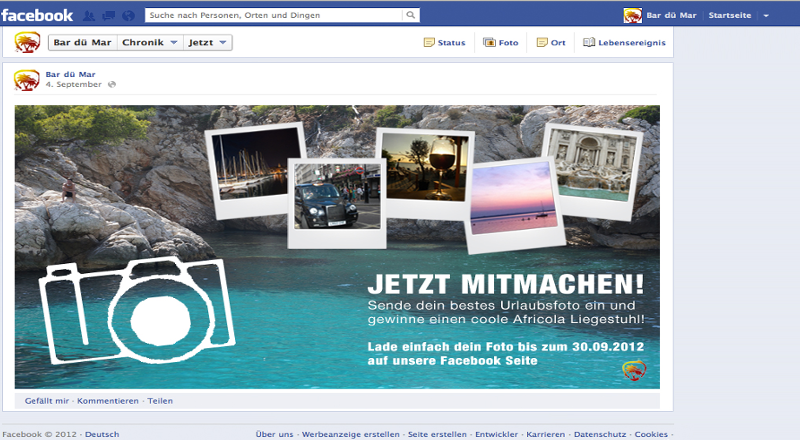This screenshot has width=800, height=440.
Task: Open the friend requests icon
Action: (89, 16)
